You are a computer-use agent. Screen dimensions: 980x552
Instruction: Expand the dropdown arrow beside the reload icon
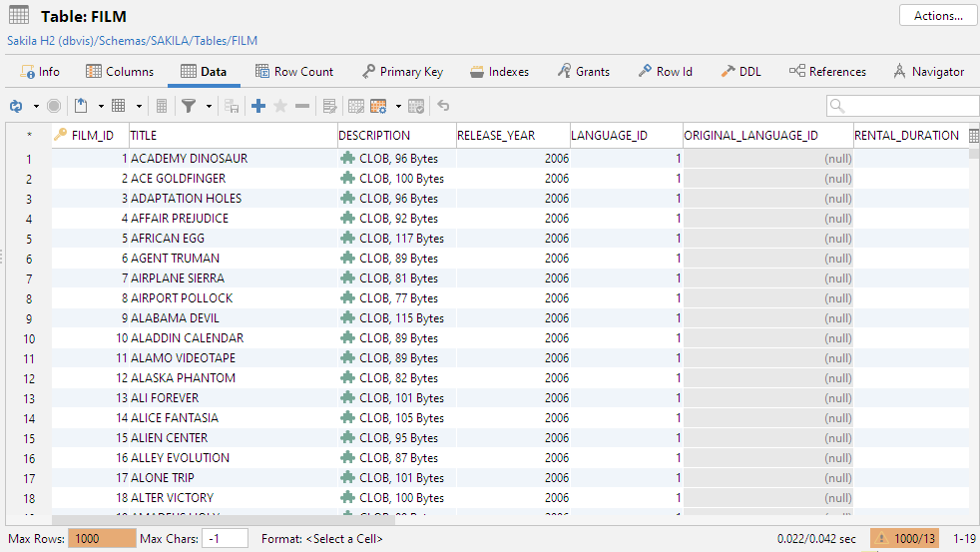36,106
